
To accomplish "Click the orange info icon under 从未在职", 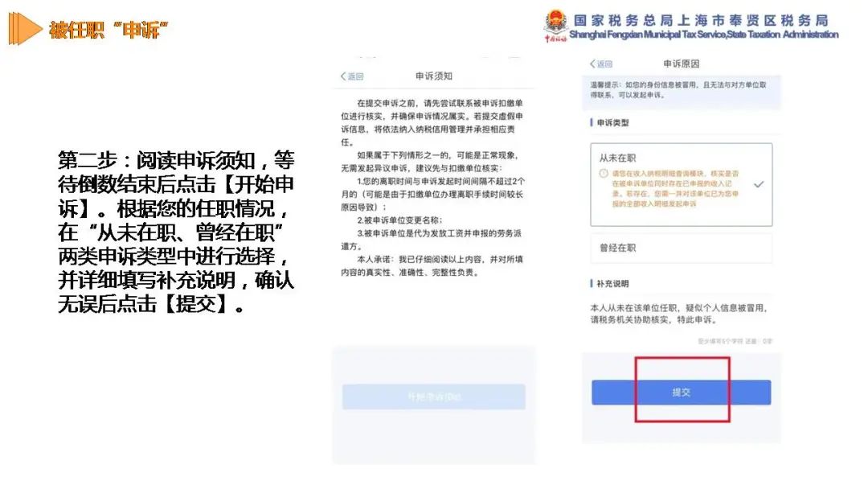I will [604, 174].
